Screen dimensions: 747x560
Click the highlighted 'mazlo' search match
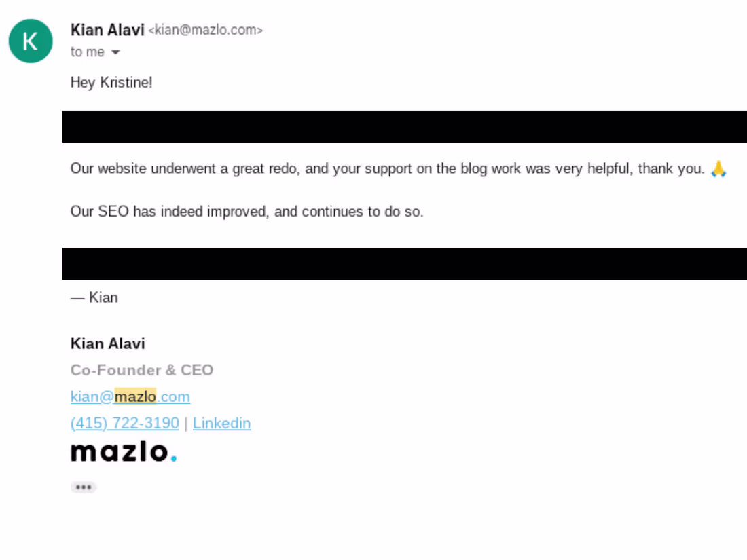click(x=135, y=396)
